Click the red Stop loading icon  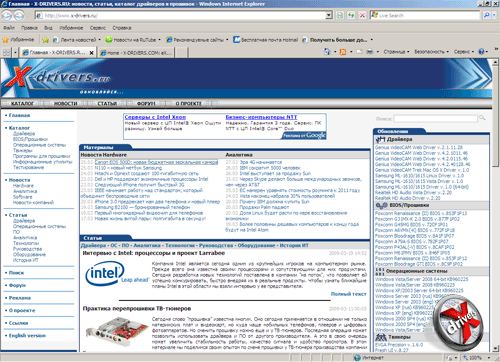[362, 15]
